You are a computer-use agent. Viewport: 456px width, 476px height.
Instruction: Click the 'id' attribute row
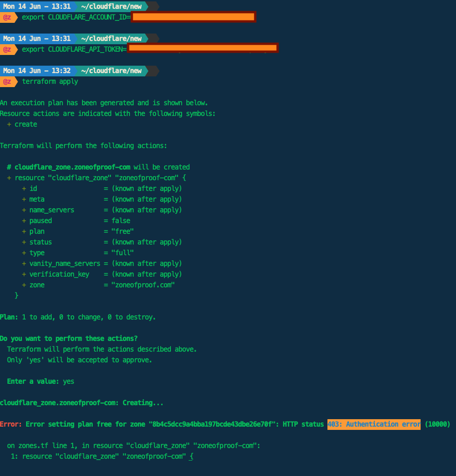pos(102,189)
